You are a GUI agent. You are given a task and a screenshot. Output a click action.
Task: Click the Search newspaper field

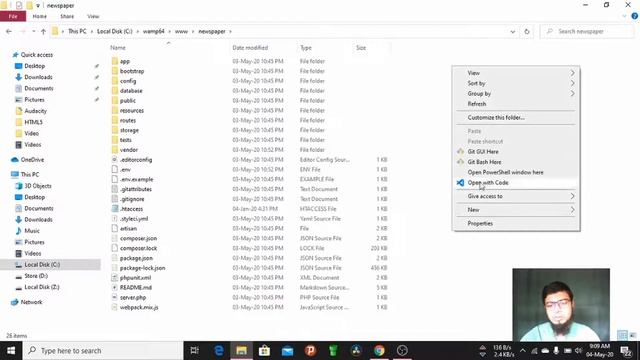pyautogui.click(x=587, y=31)
